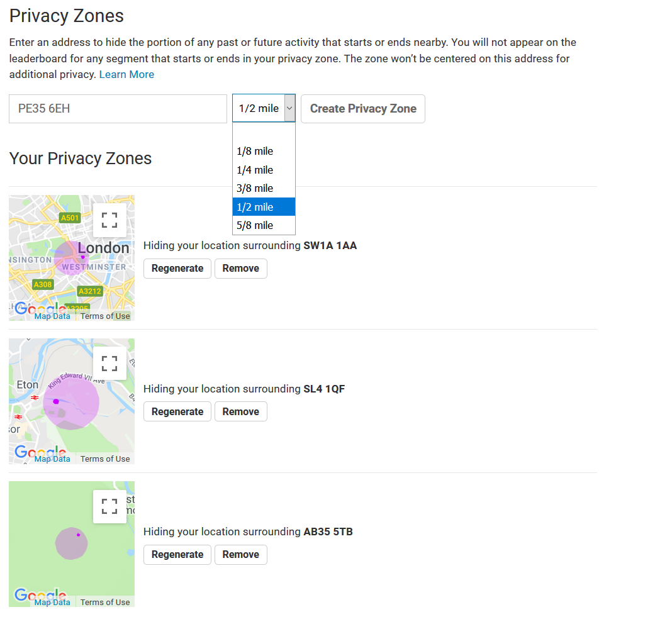Expand the SL4 1QF map to fullscreen
Viewport: 672px width, 629px height.
pyautogui.click(x=109, y=363)
